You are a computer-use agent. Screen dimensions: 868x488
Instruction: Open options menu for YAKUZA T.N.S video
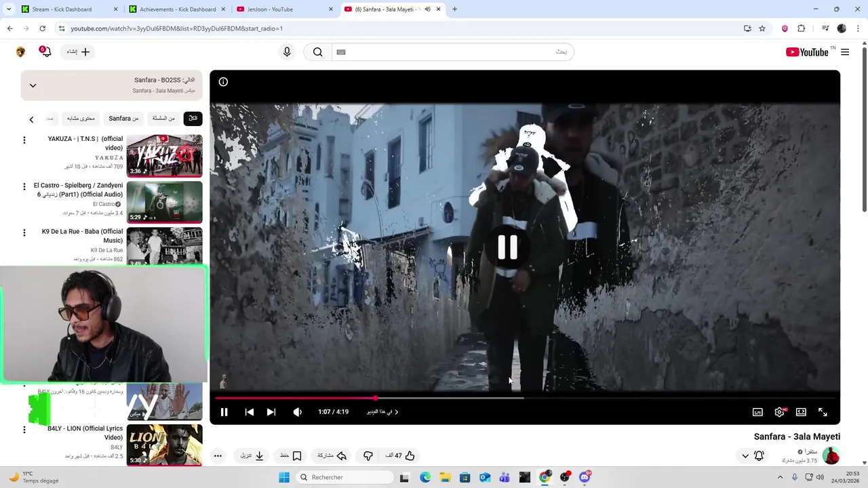pos(24,140)
